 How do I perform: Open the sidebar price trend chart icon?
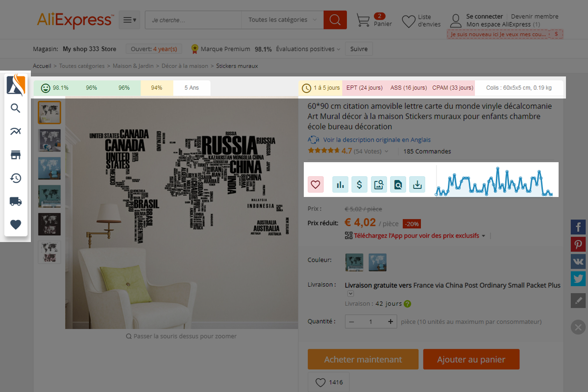point(16,131)
